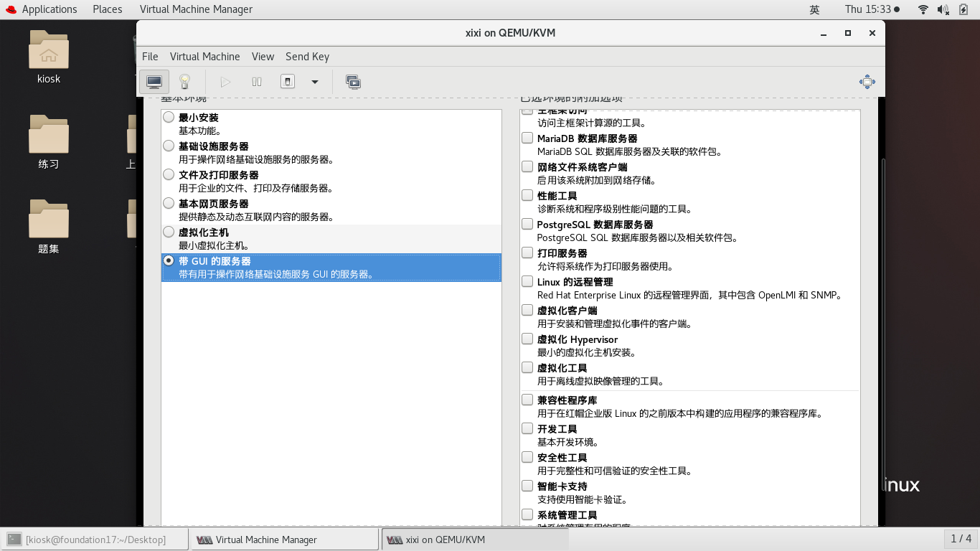Viewport: 980px width, 551px height.
Task: Select 基础设施服务器 environment
Action: pos(169,146)
